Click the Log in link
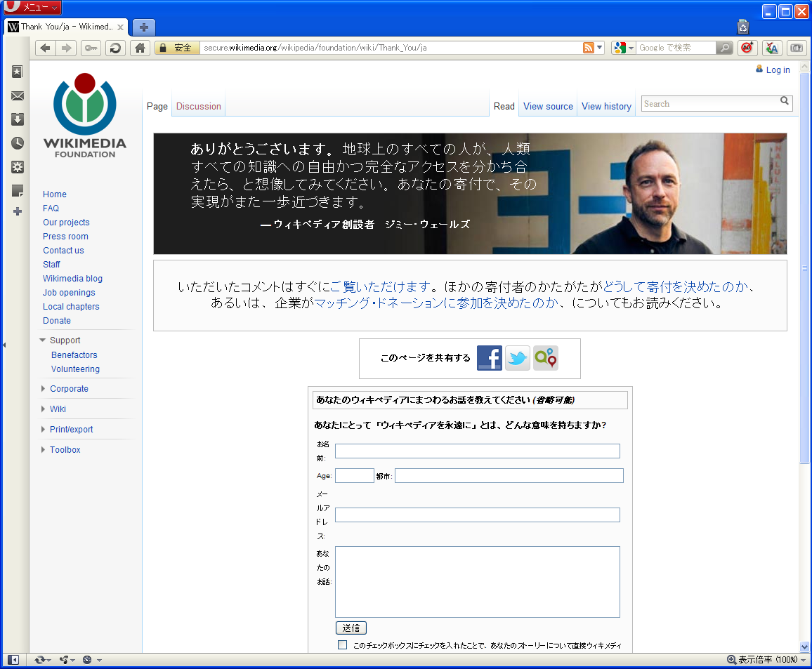812x669 pixels. [778, 70]
